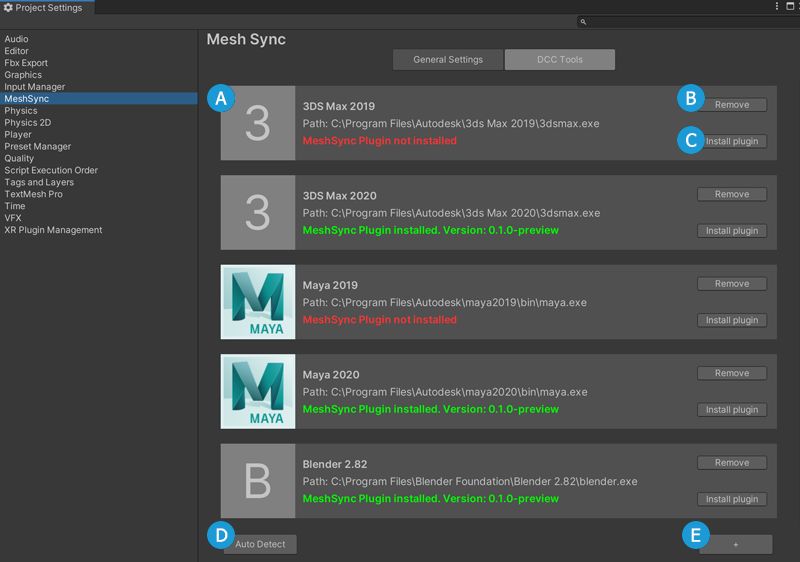Click the Blender 2.82 title text
Image resolution: width=800 pixels, height=562 pixels.
[x=335, y=464]
